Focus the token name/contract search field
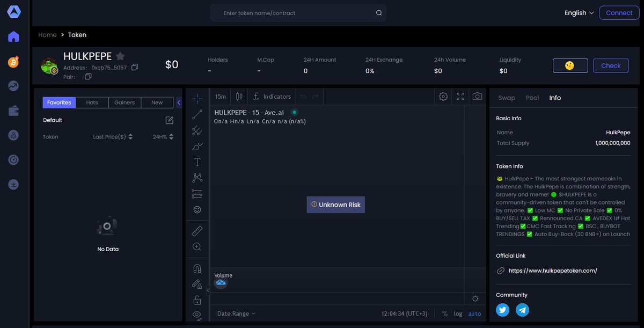 tap(298, 13)
